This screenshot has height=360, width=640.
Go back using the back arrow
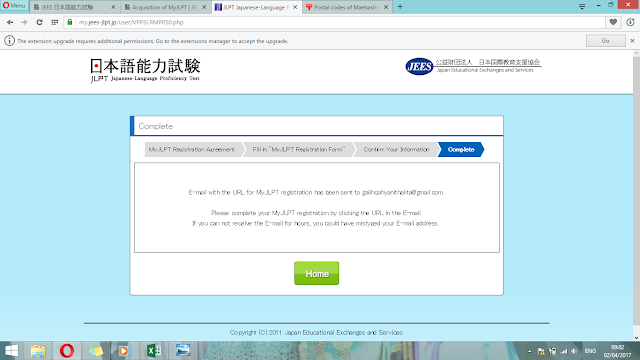10,22
